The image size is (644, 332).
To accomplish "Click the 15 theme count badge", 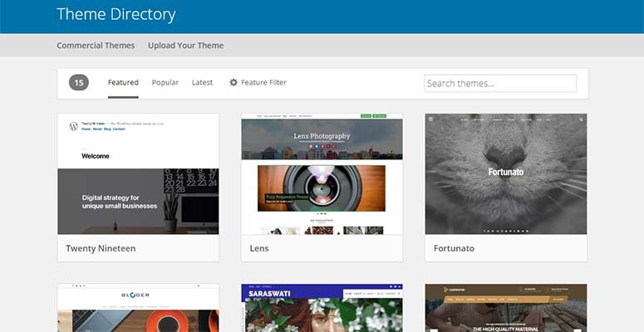I will [79, 83].
